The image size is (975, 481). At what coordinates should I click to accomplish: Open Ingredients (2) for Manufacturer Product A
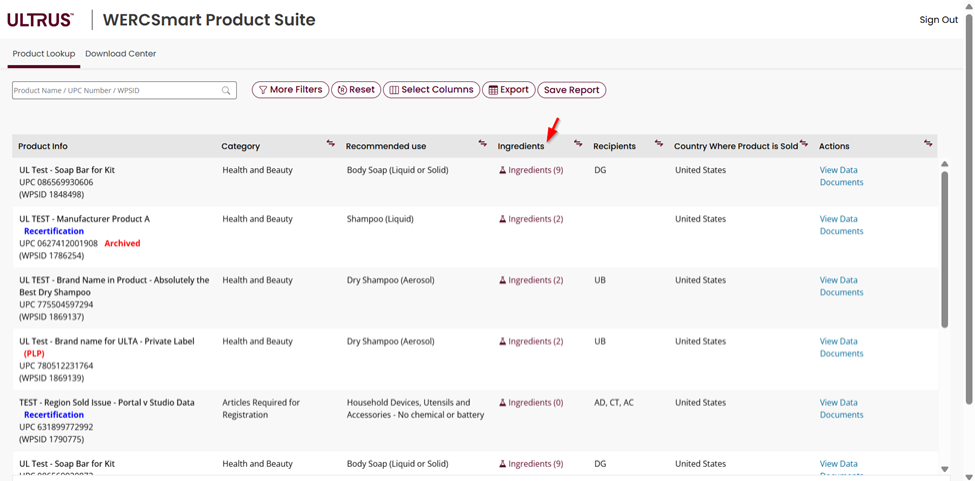coord(531,219)
